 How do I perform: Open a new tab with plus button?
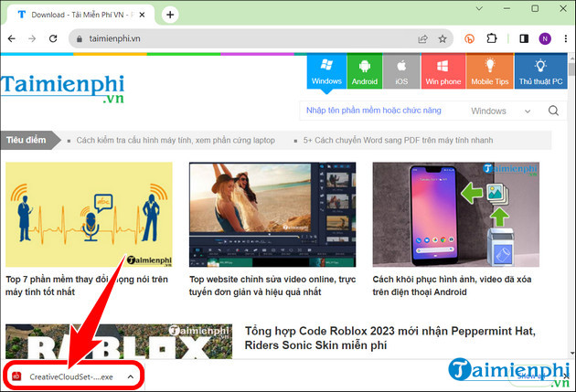coord(170,15)
